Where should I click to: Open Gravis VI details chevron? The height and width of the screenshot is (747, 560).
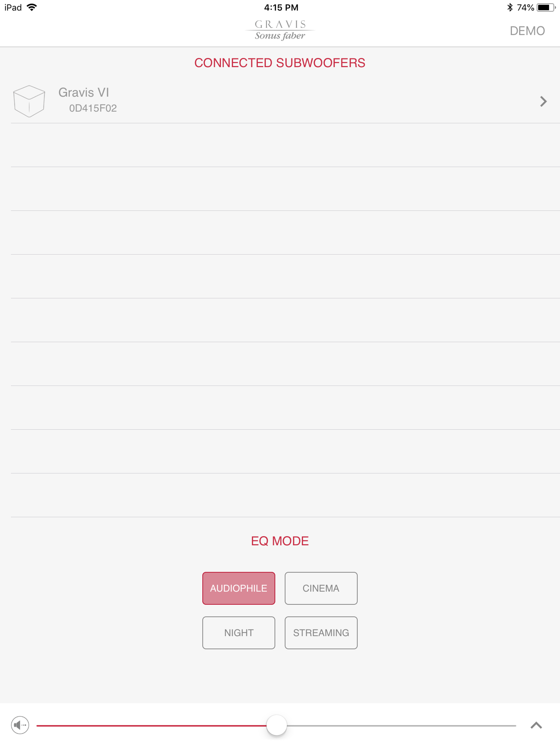coord(543,101)
